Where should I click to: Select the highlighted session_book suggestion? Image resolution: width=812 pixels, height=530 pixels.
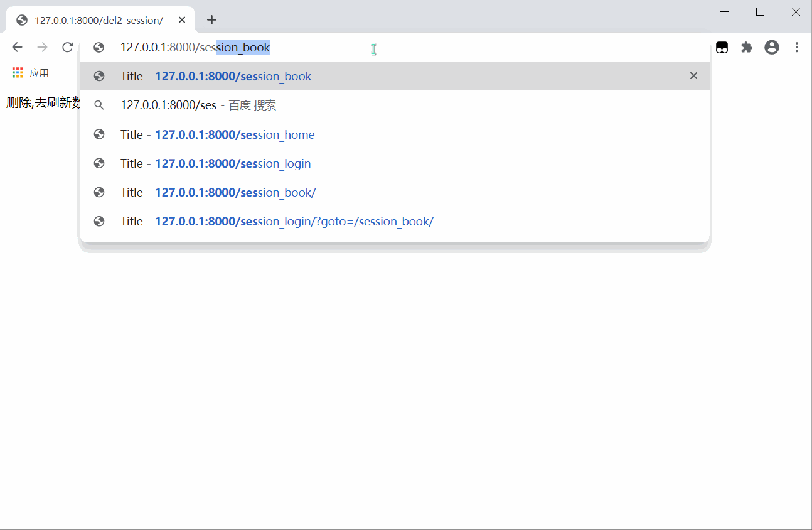(233, 76)
